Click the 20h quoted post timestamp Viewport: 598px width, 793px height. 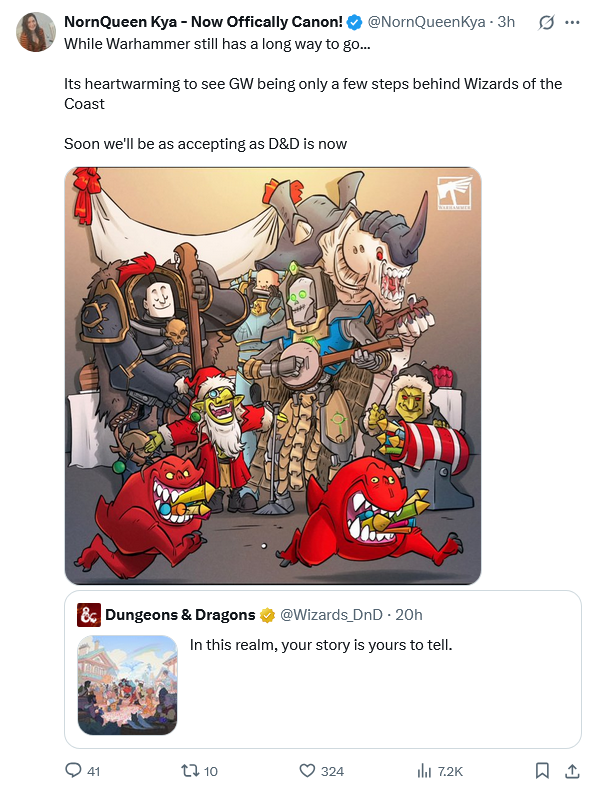tap(409, 614)
